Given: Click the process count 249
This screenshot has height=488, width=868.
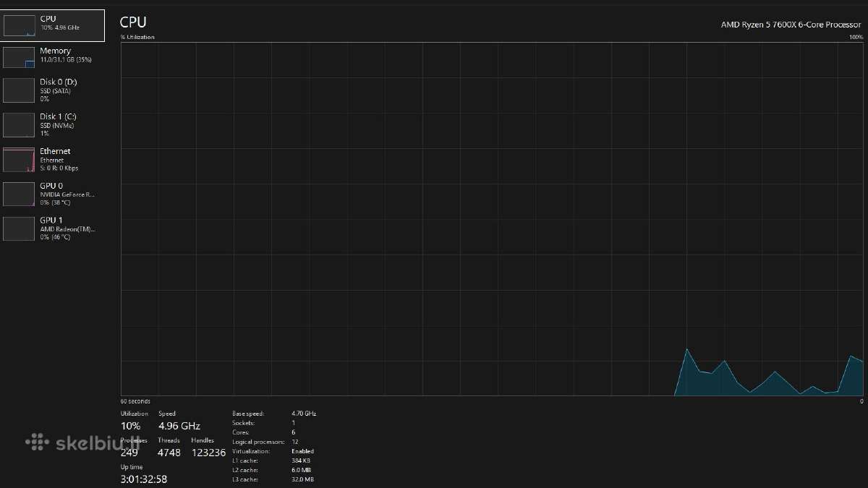Looking at the screenshot, I should point(129,453).
